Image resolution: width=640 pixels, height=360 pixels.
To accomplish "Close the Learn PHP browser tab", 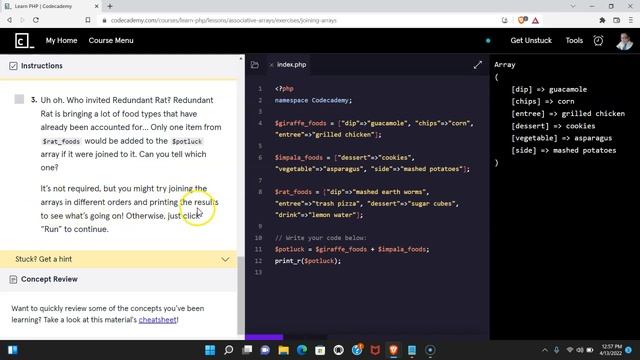I will pos(96,6).
